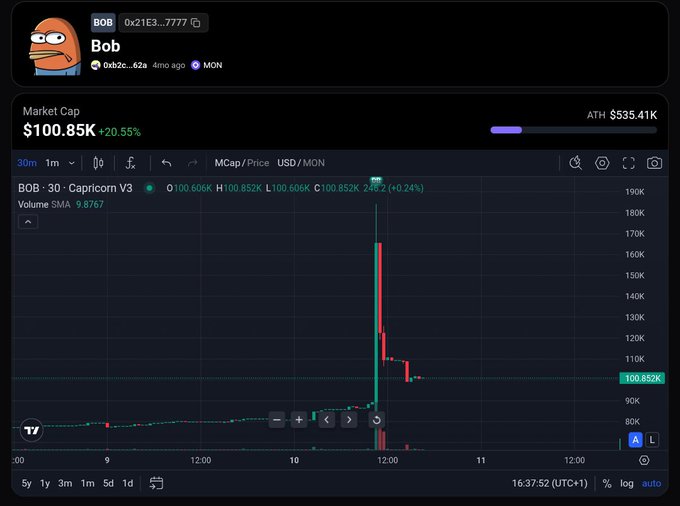Take a chart snapshot with camera icon

(x=654, y=163)
